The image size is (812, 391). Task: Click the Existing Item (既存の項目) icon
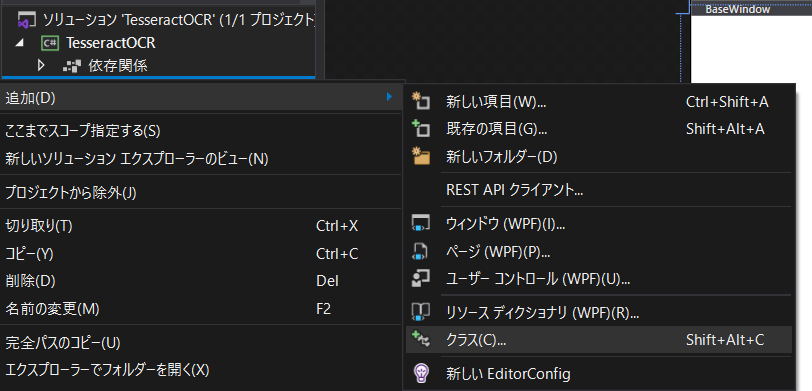420,128
